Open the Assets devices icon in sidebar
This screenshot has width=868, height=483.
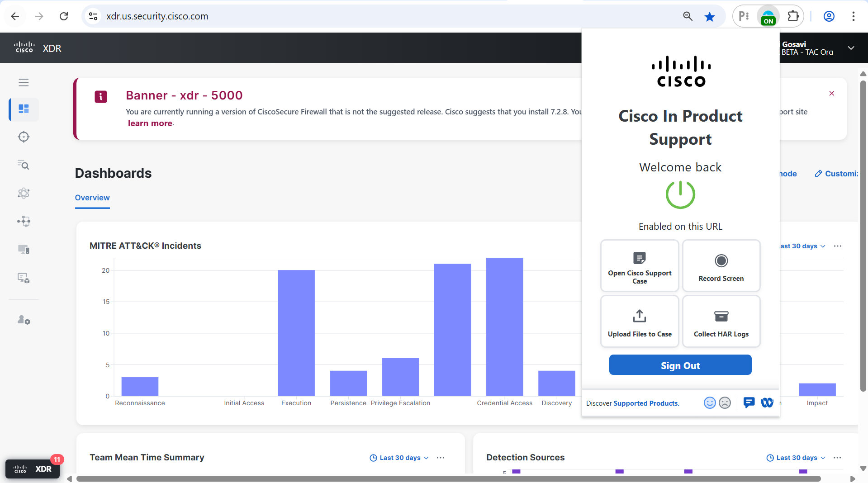pyautogui.click(x=24, y=250)
